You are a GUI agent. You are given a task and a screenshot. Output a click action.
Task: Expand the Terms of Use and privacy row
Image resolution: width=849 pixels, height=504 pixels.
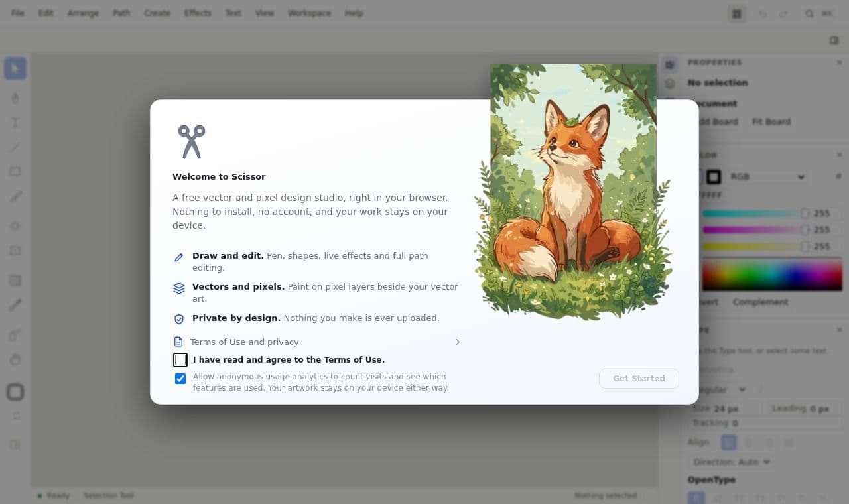tap(317, 342)
